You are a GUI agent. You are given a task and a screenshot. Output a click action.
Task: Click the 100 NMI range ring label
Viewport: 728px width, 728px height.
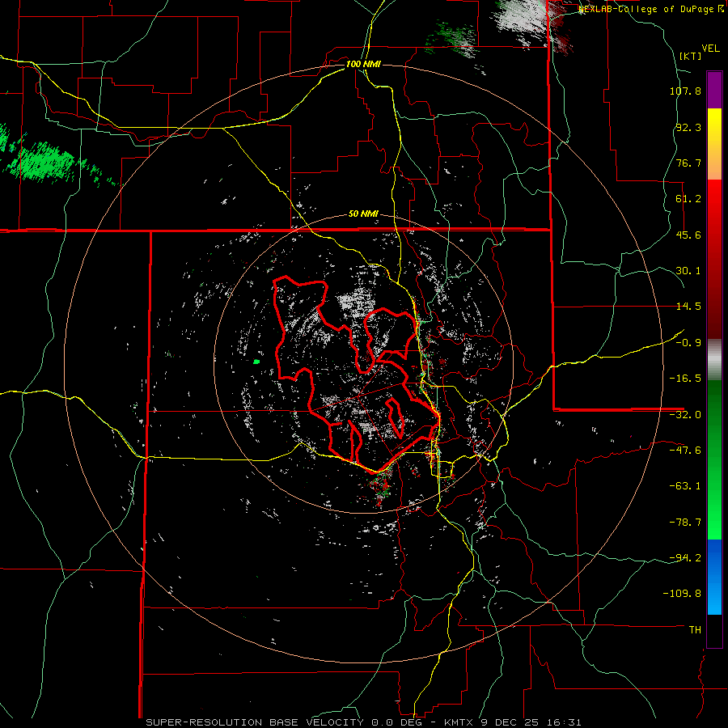point(363,64)
